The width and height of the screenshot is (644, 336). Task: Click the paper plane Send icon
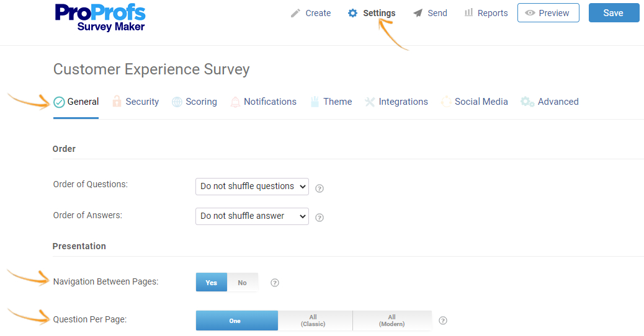(418, 13)
